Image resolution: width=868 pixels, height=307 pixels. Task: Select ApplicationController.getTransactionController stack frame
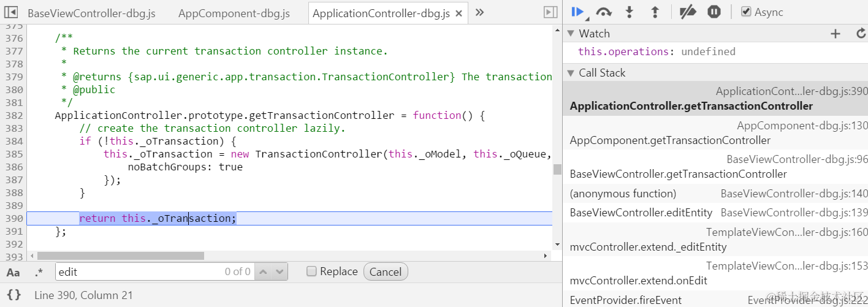point(715,99)
